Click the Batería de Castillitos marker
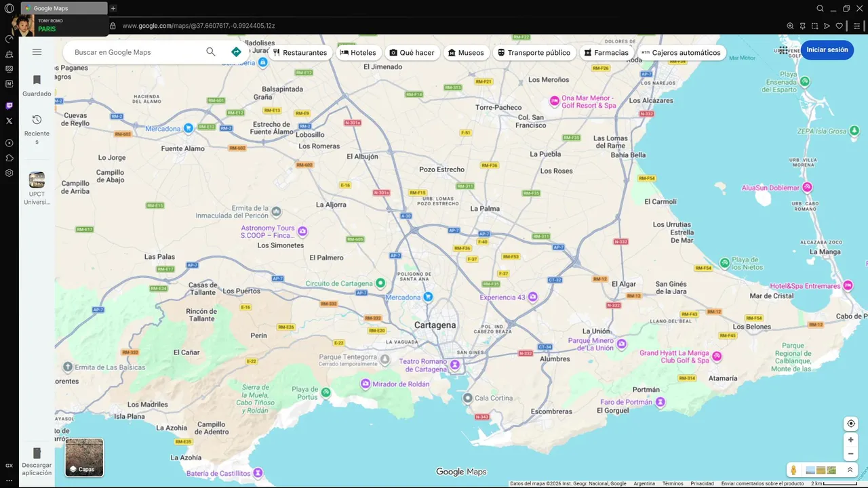This screenshot has height=488, width=868. [258, 473]
